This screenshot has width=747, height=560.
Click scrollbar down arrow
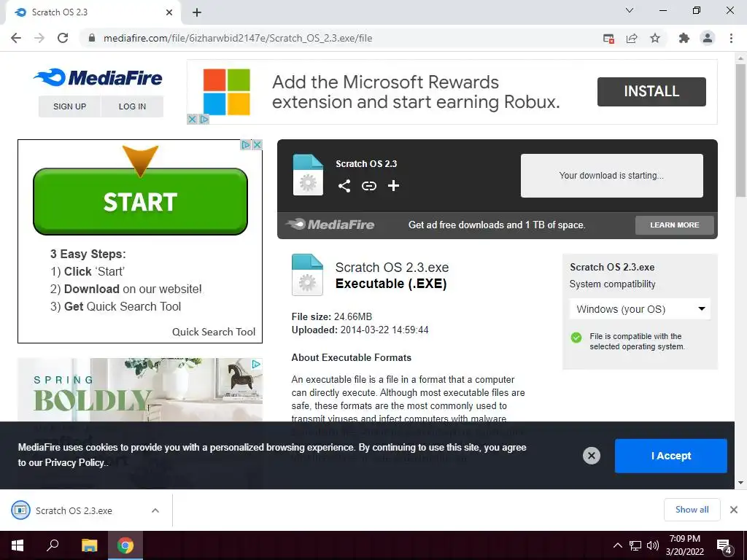click(x=740, y=483)
